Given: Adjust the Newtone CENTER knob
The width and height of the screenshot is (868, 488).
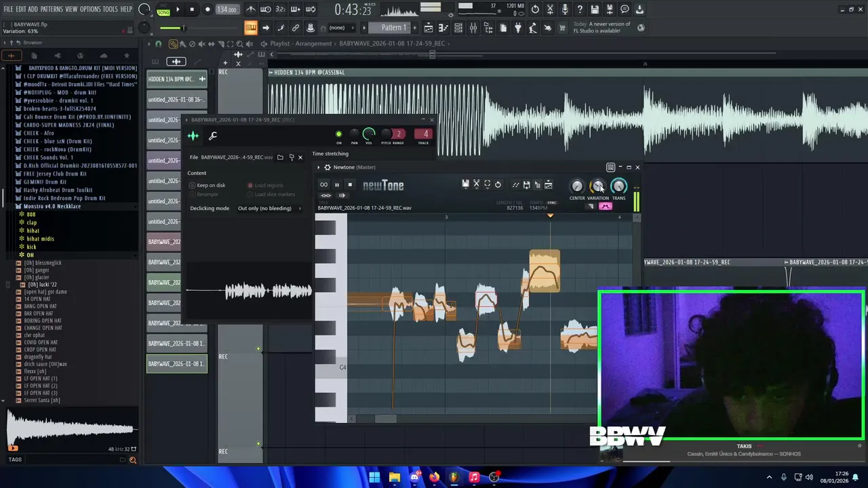Looking at the screenshot, I should (577, 186).
